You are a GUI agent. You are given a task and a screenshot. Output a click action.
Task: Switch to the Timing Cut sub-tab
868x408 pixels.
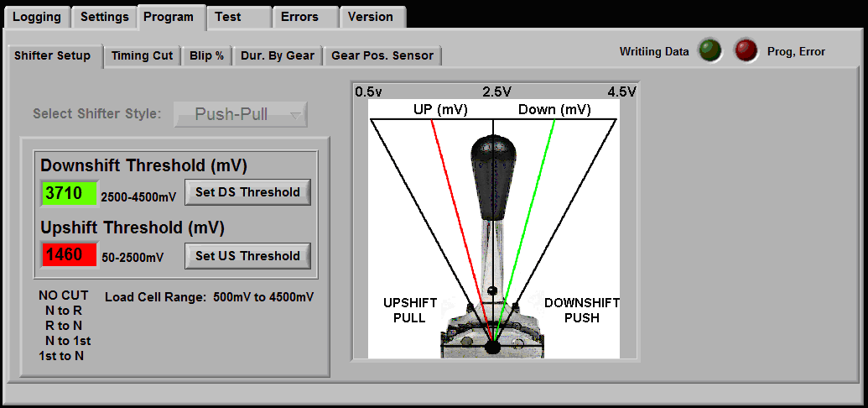pyautogui.click(x=142, y=55)
